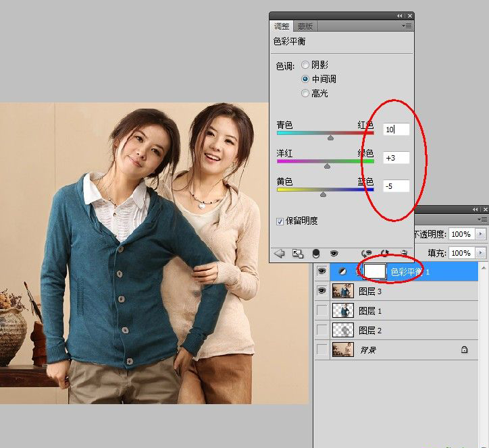
Task: Click the 图层 3 thumbnail
Action: 343,291
